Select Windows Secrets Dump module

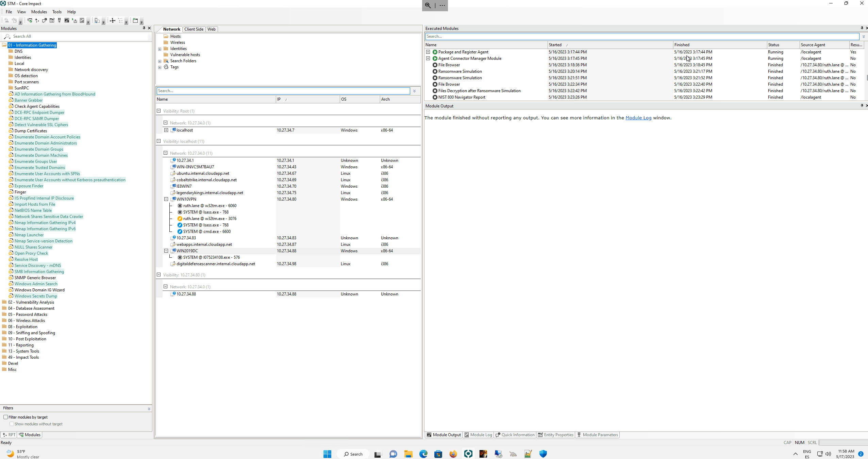click(36, 296)
